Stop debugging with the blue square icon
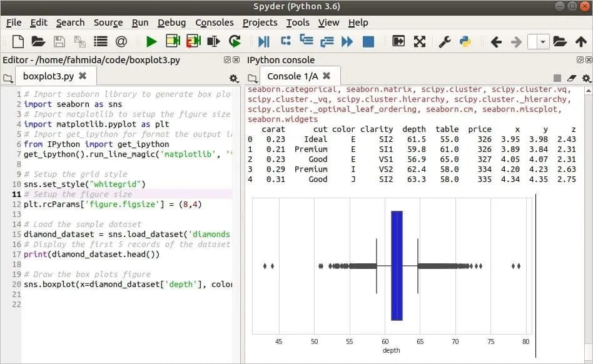The image size is (593, 364). click(x=368, y=41)
